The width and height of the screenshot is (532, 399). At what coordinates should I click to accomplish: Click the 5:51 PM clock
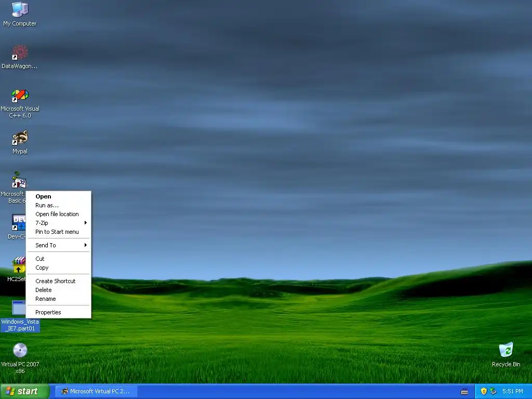pyautogui.click(x=513, y=391)
